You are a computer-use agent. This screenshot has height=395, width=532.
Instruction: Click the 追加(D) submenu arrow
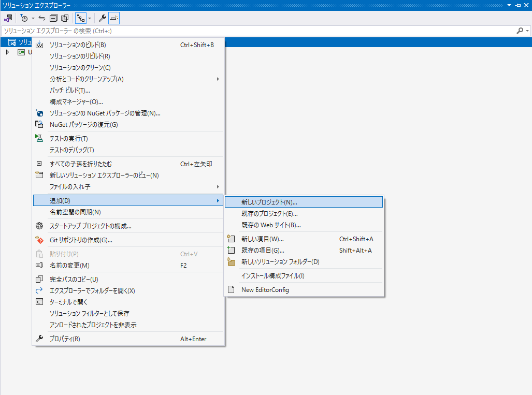coord(218,201)
